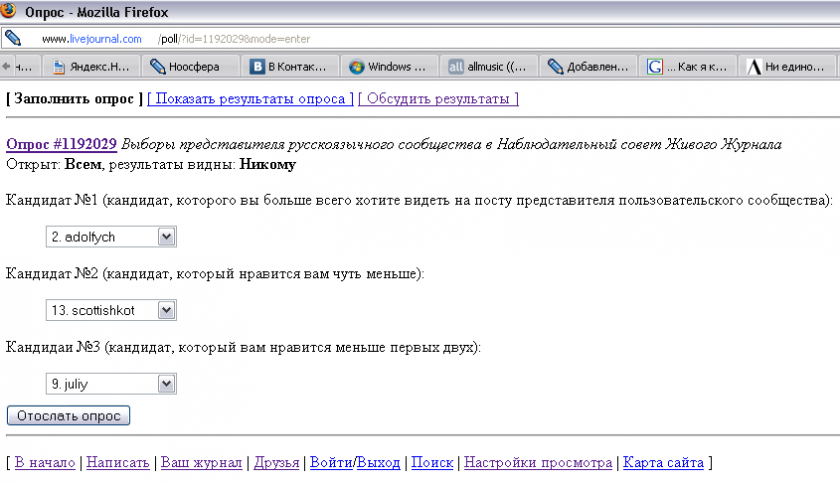Open the В Контак... tab
This screenshot has height=485, width=840.
tap(290, 66)
